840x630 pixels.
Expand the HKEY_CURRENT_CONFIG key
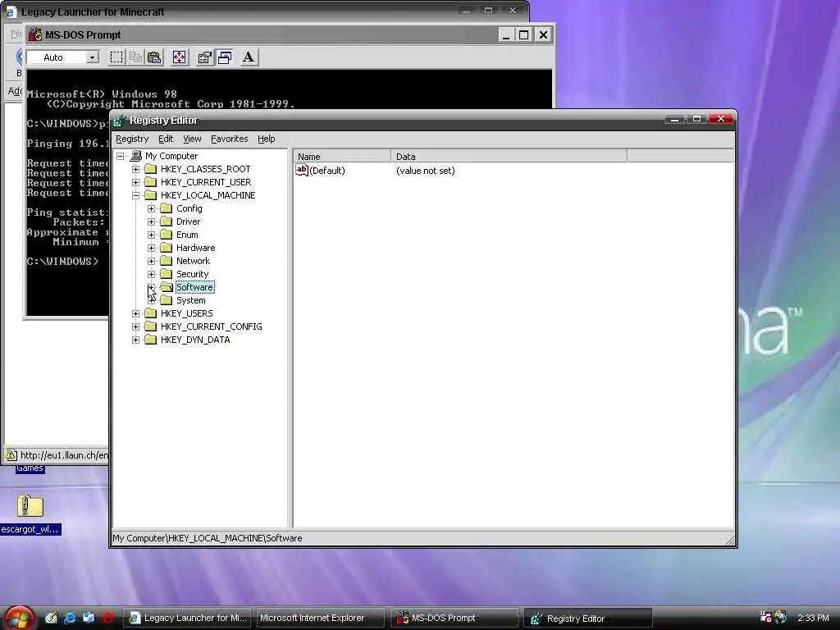(x=135, y=326)
